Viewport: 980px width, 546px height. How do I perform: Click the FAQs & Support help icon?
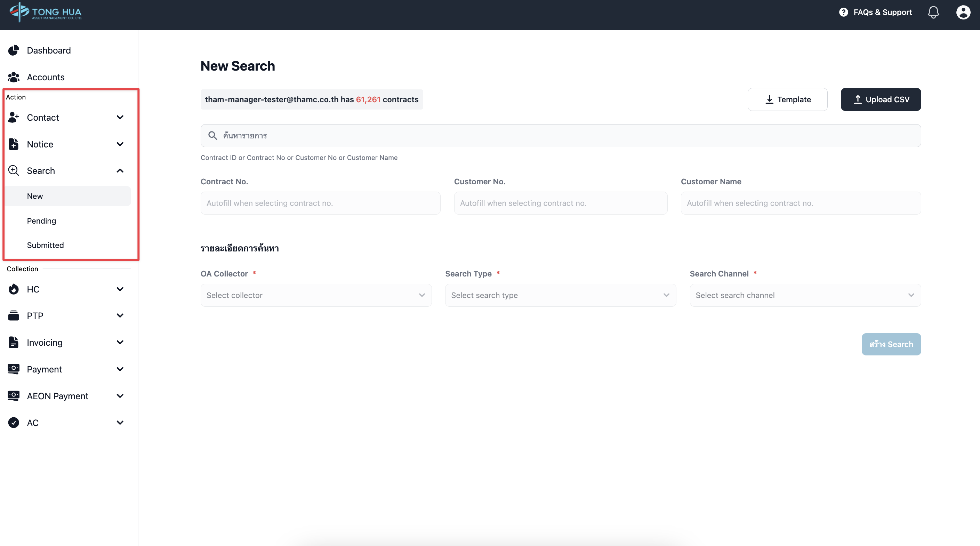843,12
